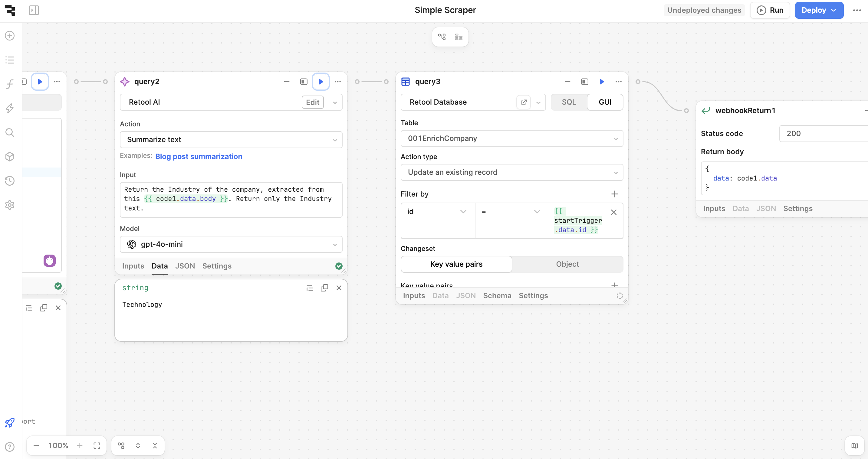Viewport: 868px width, 459px height.
Task: Switch query3 to SQL mode
Action: tap(569, 102)
